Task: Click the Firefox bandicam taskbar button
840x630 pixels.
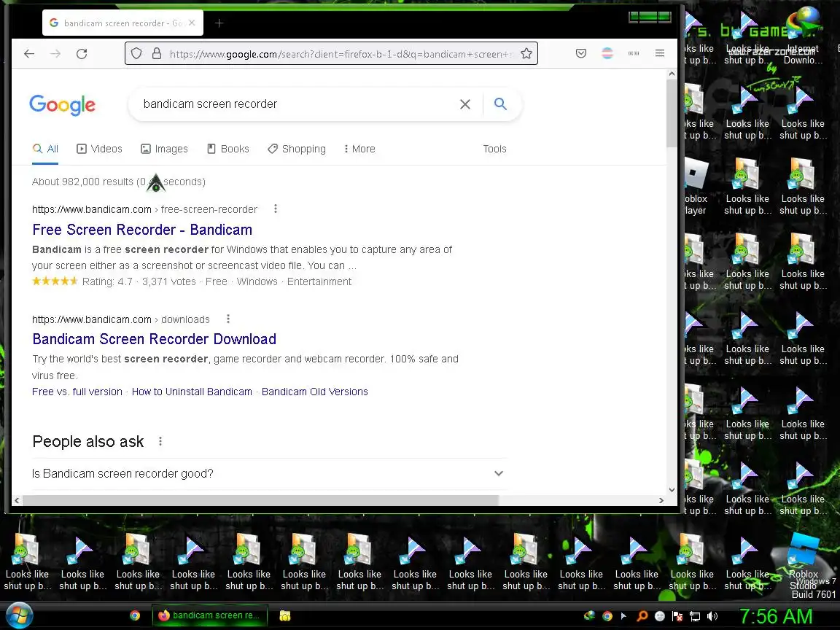Action: click(x=209, y=615)
